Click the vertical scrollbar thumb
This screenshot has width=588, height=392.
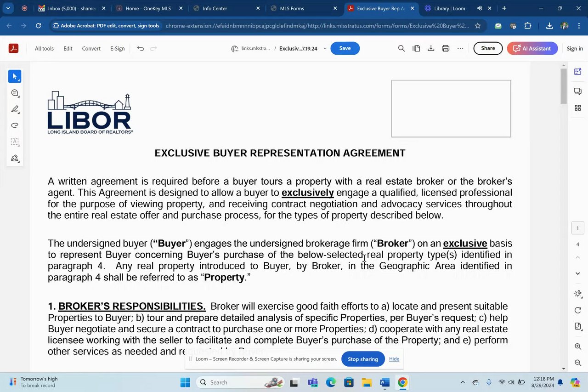point(564,86)
